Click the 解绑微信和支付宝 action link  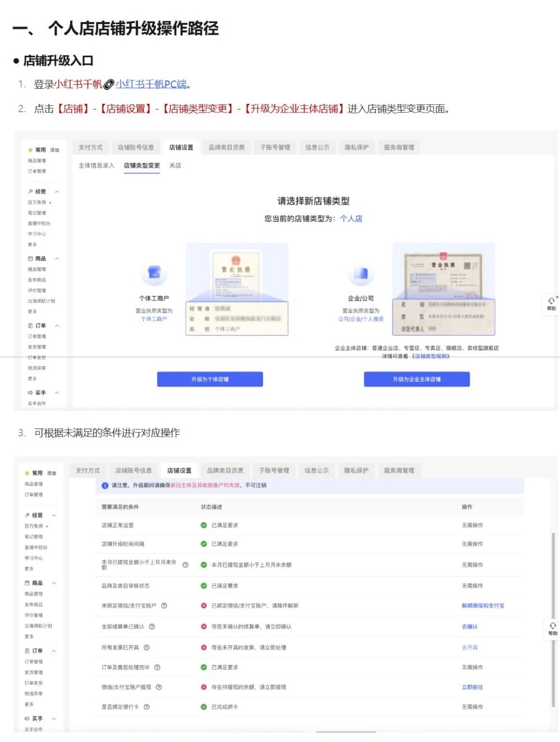click(x=482, y=606)
